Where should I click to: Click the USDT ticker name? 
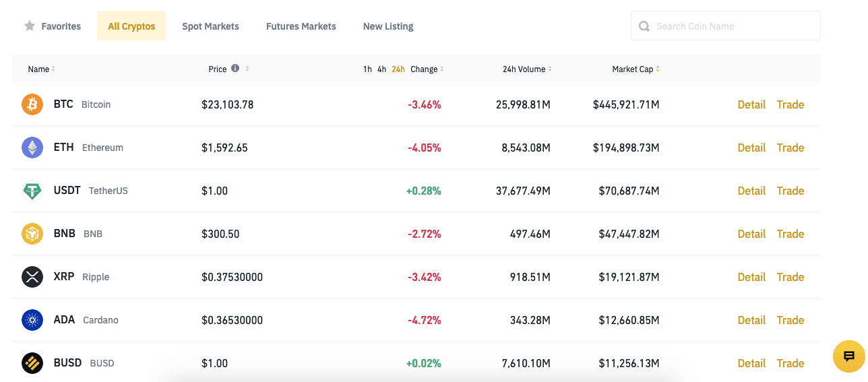(67, 191)
